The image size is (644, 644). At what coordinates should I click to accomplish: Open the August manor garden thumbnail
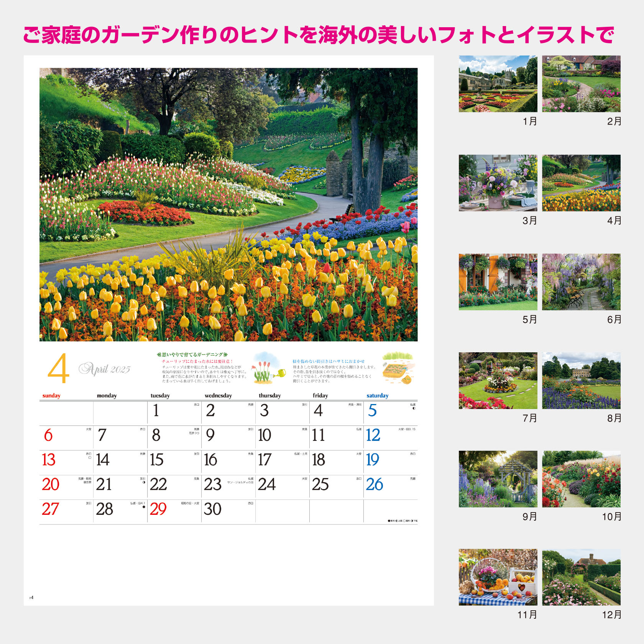pos(581,381)
